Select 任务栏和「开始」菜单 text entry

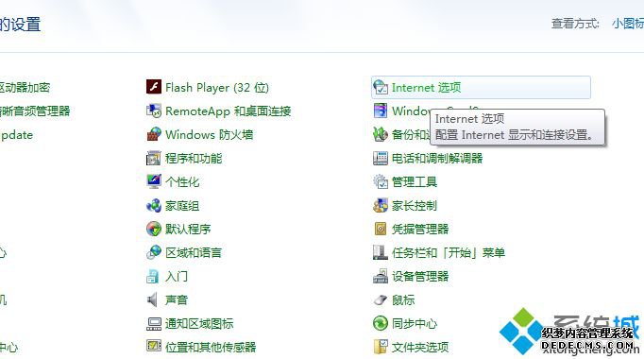[449, 252]
